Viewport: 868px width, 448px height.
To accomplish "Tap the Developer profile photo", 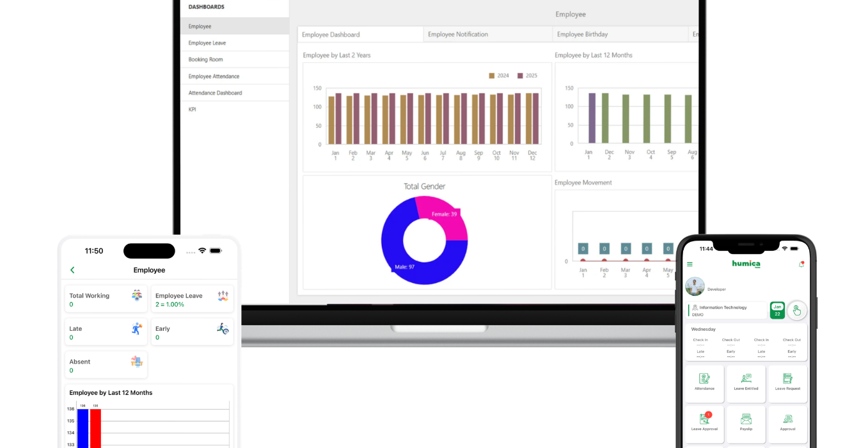I will pos(695,286).
